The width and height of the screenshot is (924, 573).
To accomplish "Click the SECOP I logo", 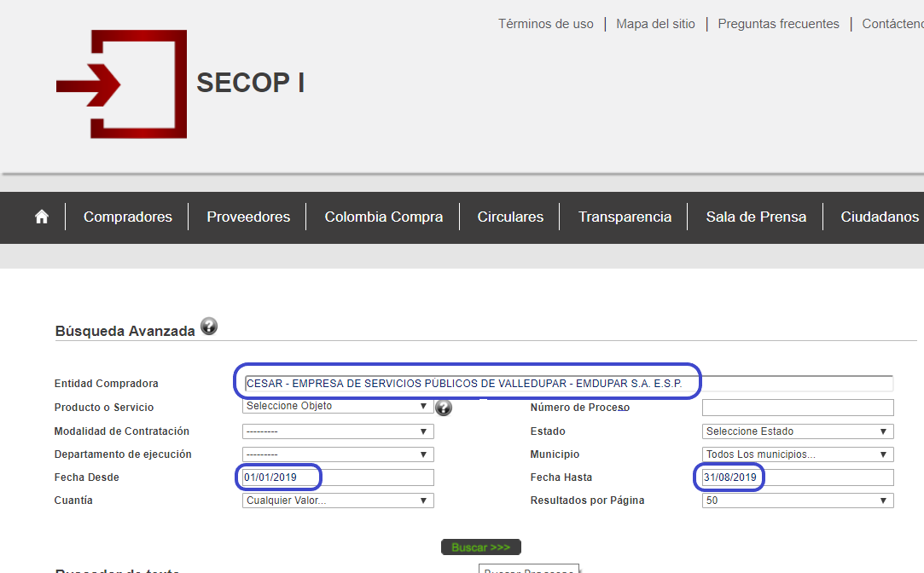I will (x=120, y=84).
